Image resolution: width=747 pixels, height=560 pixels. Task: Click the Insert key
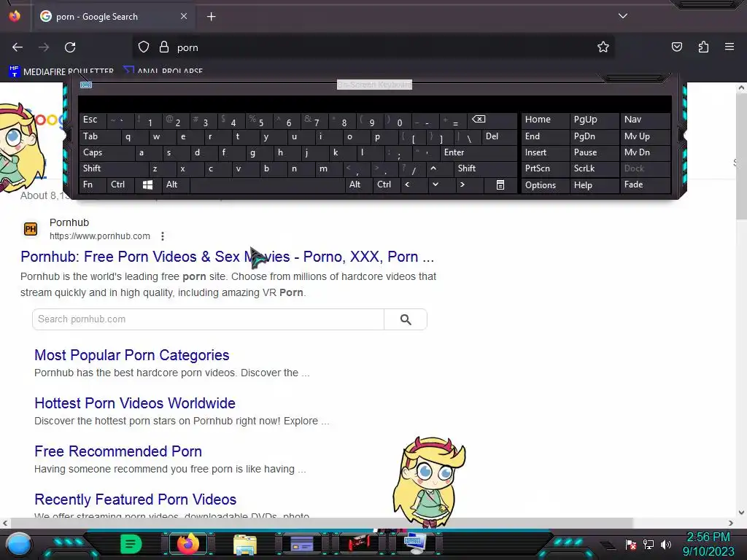coord(546,153)
